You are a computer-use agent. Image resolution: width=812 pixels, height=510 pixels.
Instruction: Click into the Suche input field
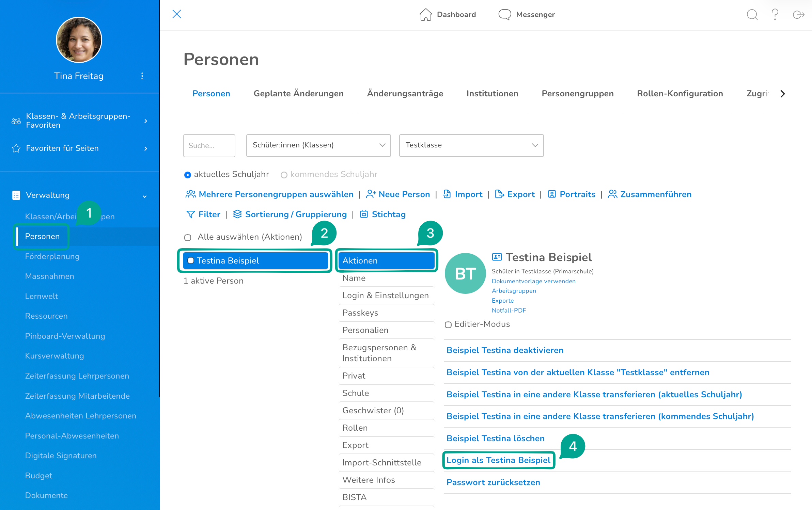pos(209,145)
